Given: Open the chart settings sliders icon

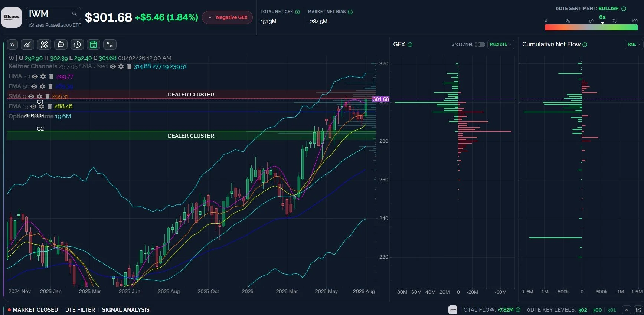Looking at the screenshot, I should [110, 45].
